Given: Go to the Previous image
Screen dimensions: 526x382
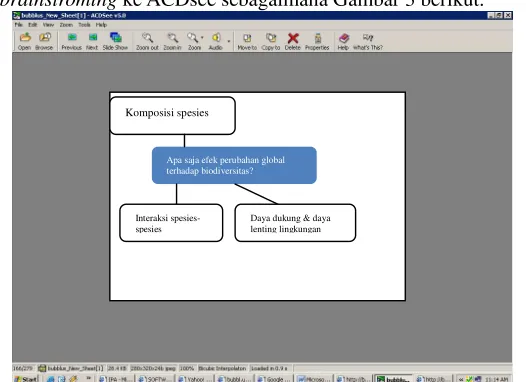Looking at the screenshot, I should 71,42.
